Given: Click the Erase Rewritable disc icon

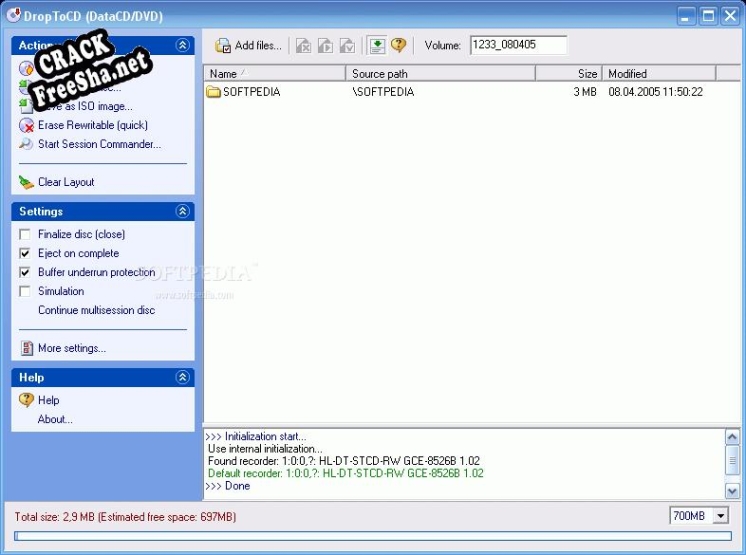Looking at the screenshot, I should (27, 125).
